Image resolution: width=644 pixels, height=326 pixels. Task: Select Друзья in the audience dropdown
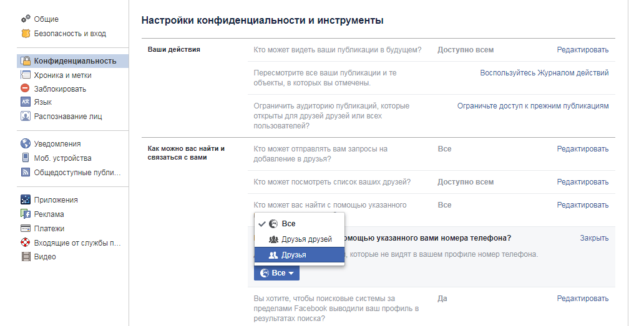point(293,255)
